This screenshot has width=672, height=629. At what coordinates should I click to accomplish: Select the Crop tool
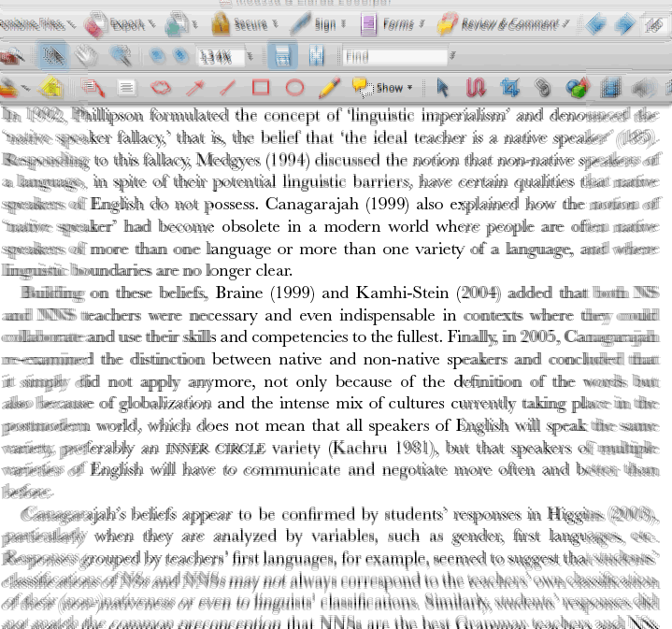coord(509,89)
